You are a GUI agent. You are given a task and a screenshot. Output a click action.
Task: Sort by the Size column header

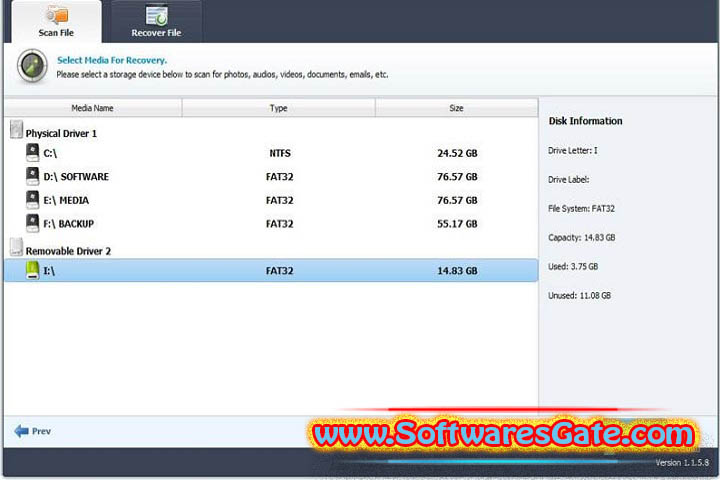456,108
